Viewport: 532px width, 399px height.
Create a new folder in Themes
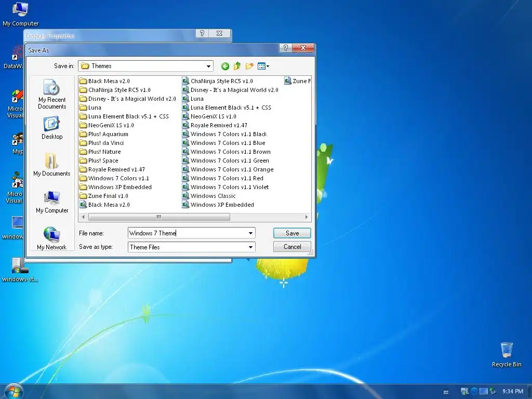click(x=249, y=66)
